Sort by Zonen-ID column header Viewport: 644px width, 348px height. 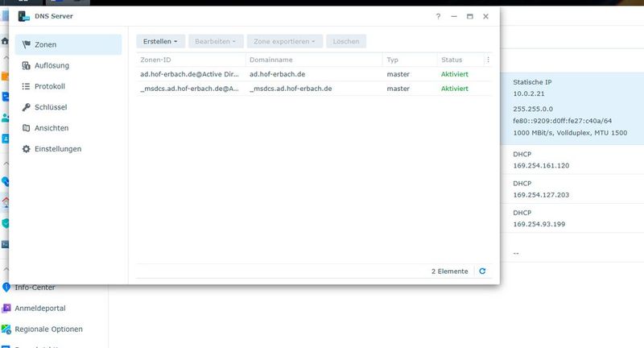tap(191, 60)
